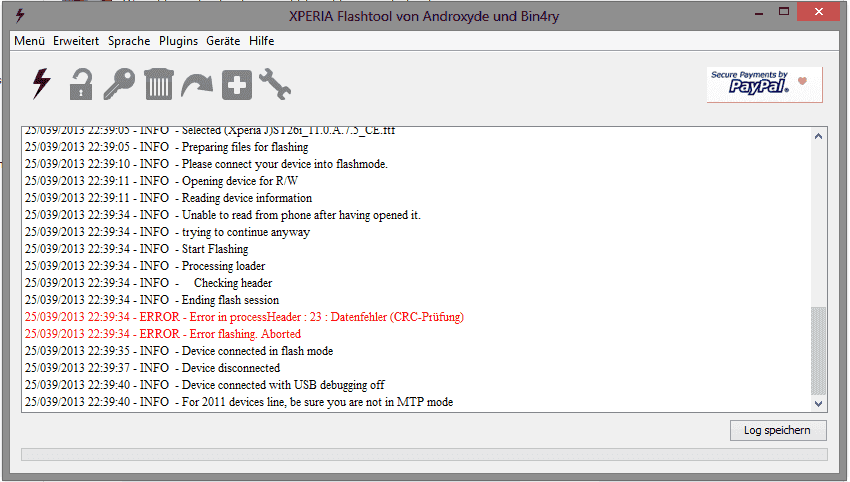Viewport: 850px width, 482px height.
Task: Click log line 'trying to continue anyway'
Action: 167,232
